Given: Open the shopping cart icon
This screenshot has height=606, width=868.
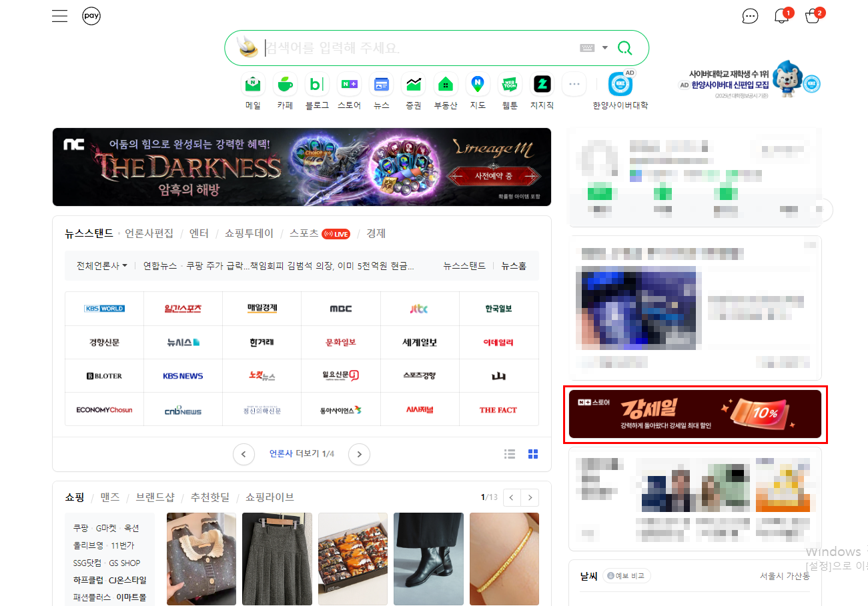Looking at the screenshot, I should pos(813,16).
